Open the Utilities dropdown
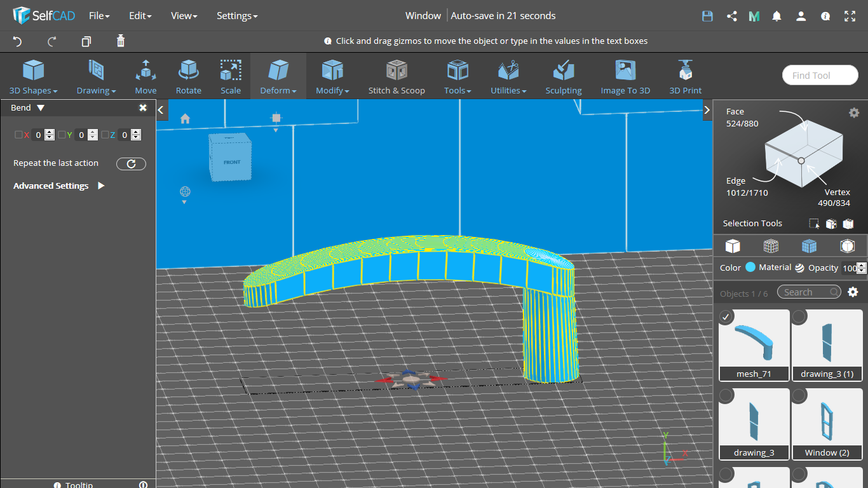This screenshot has height=488, width=868. pyautogui.click(x=508, y=76)
